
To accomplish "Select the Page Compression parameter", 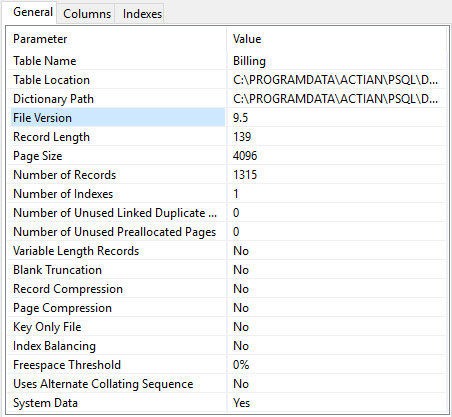I will (x=62, y=308).
